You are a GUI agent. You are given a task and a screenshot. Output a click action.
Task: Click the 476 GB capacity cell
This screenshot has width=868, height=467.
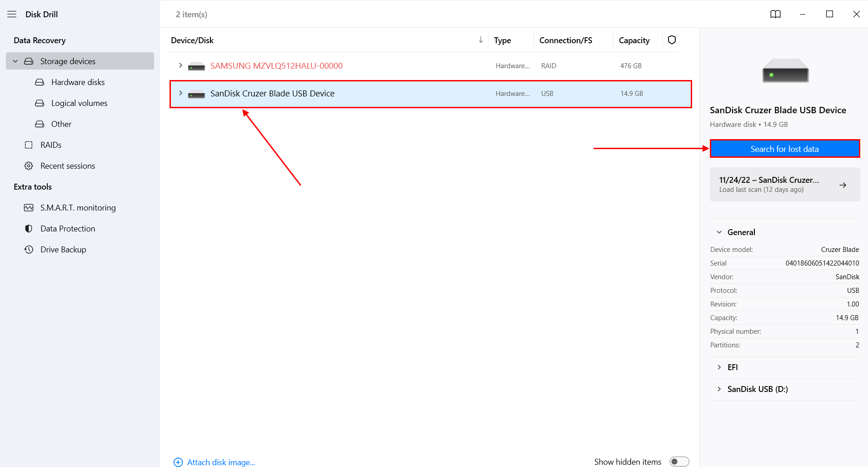point(631,65)
